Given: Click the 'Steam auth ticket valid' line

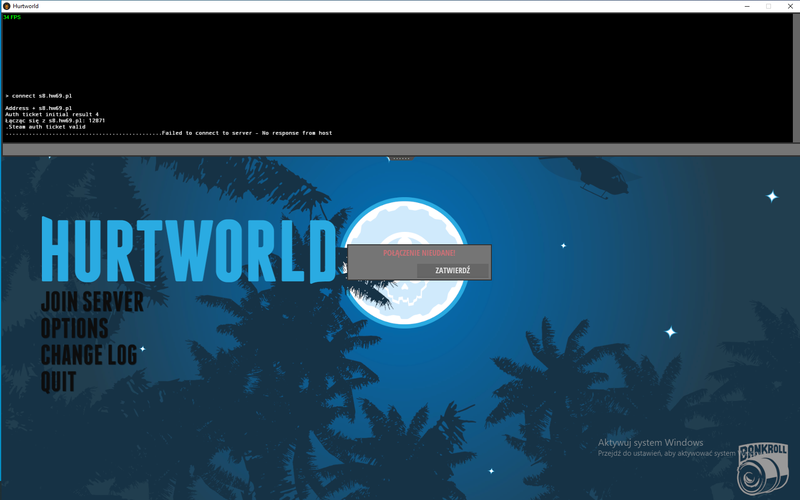Looking at the screenshot, I should coord(45,127).
